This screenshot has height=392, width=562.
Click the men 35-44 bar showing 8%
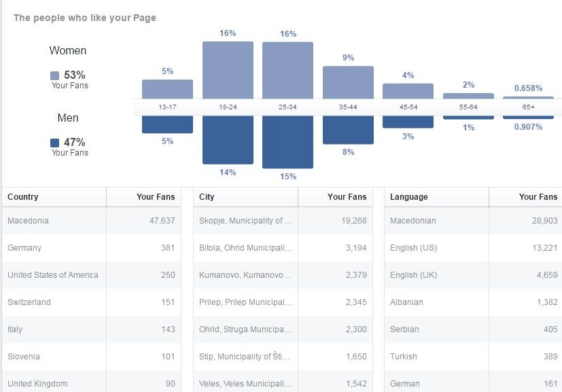pos(348,130)
